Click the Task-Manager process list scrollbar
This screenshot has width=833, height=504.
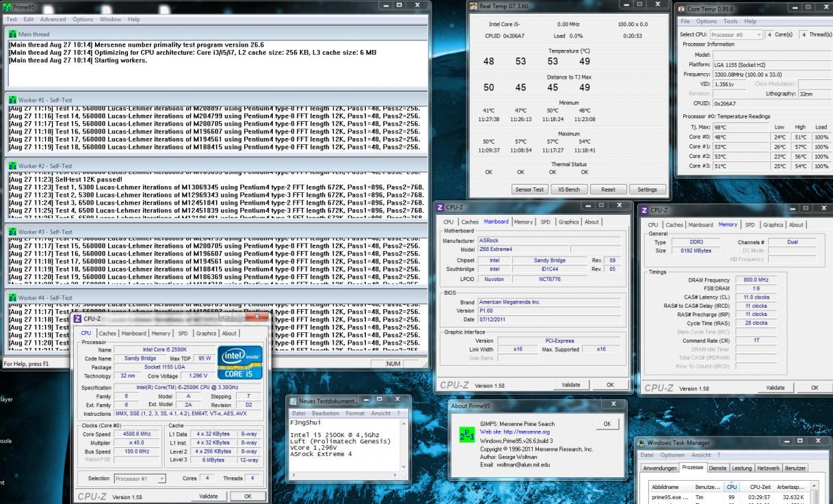click(x=815, y=494)
